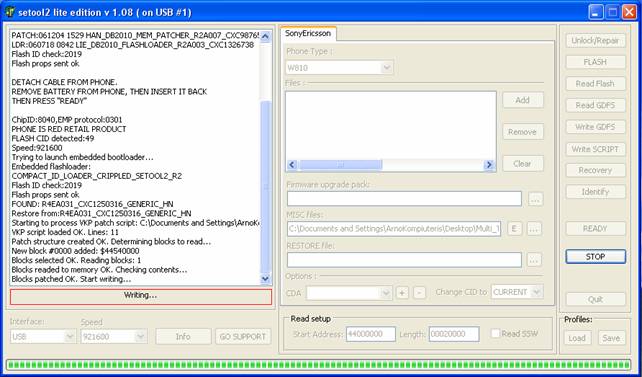
Task: Click the plus button next to CDA
Action: click(402, 292)
